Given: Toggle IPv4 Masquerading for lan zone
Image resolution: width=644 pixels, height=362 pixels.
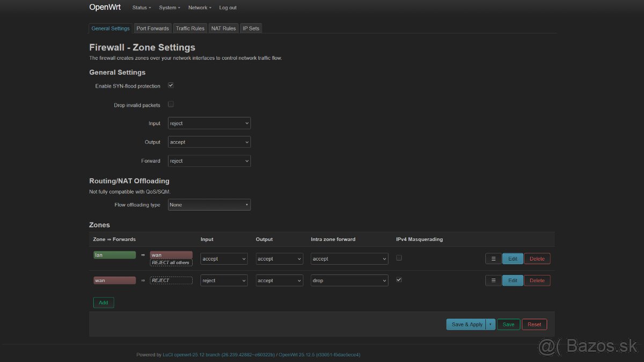Looking at the screenshot, I should pyautogui.click(x=399, y=258).
